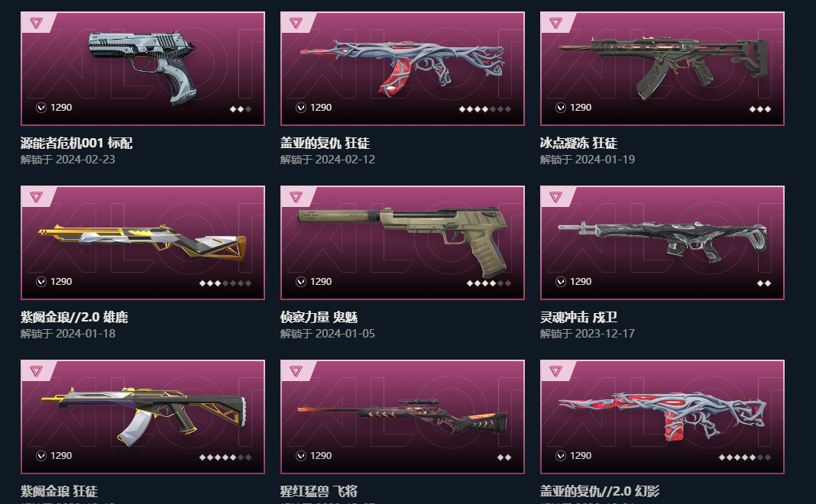
Task: Click the VP currency icon on 灵魂冲击 戍卫 card
Action: 561,282
